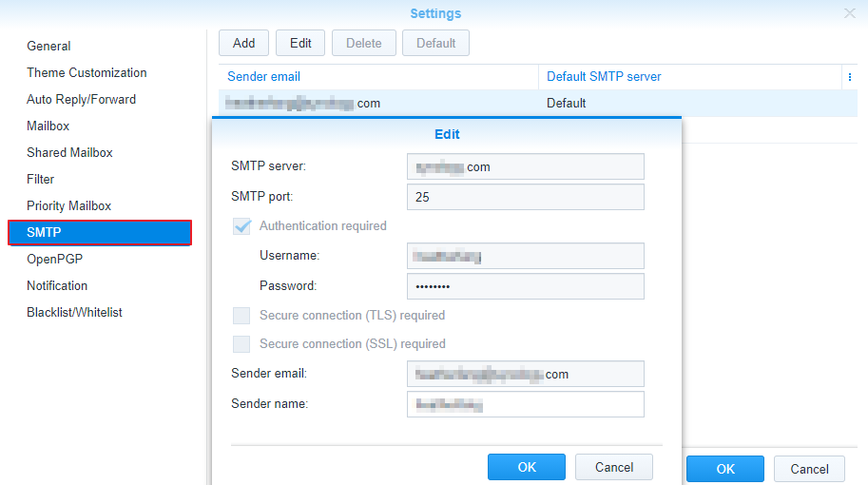Viewport: 868px width, 485px height.
Task: Select the SMTP settings section
Action: tap(100, 233)
